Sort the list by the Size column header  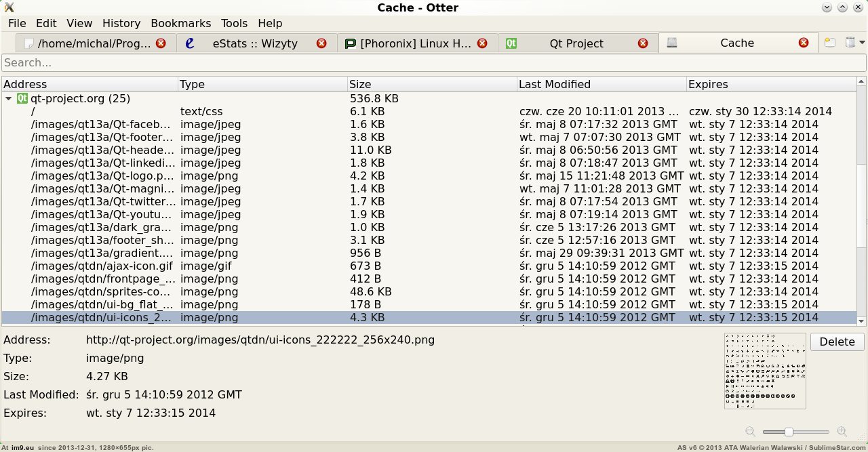pyautogui.click(x=431, y=84)
